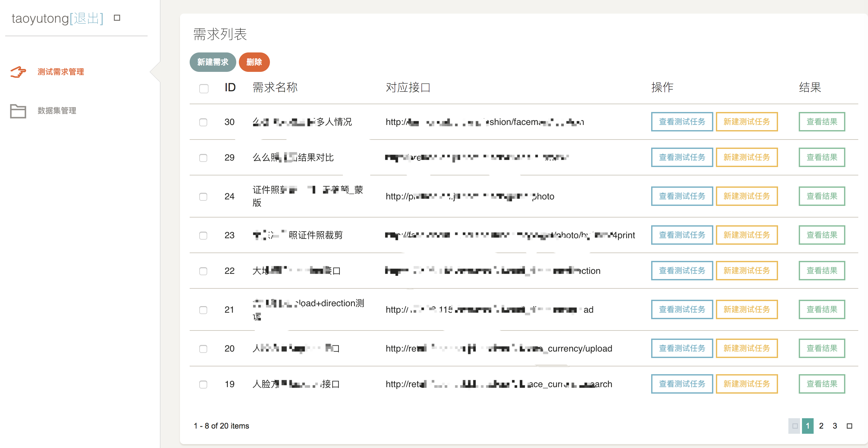Click 查看测试任务 for row ID 30

pyautogui.click(x=682, y=122)
